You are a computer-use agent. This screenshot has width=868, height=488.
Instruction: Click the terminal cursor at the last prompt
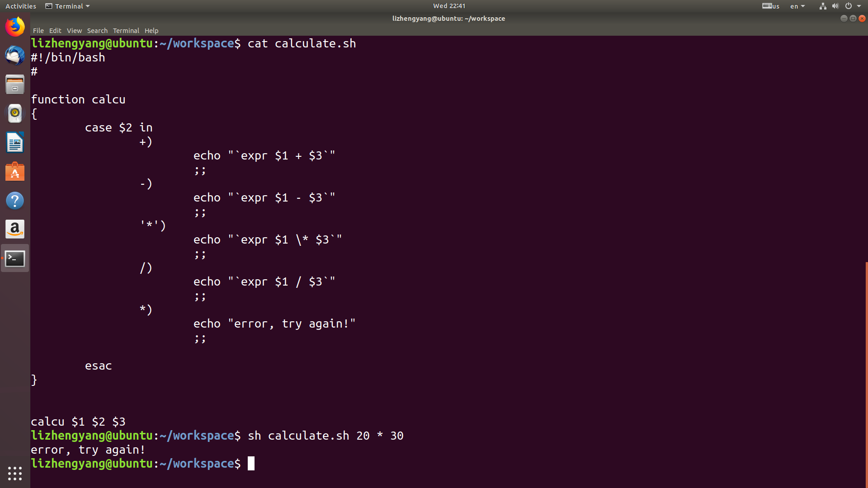251,464
